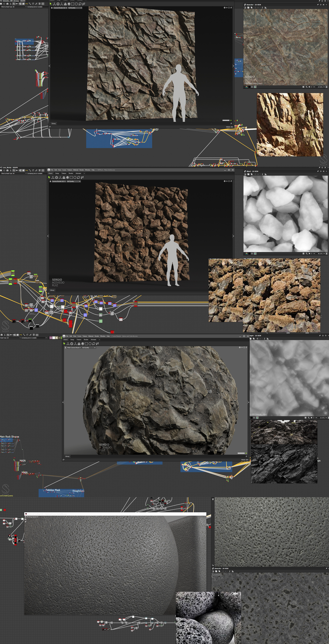This screenshot has height=644, width=329.
Task: Click Library button in top viewport
Action: (x=53, y=123)
